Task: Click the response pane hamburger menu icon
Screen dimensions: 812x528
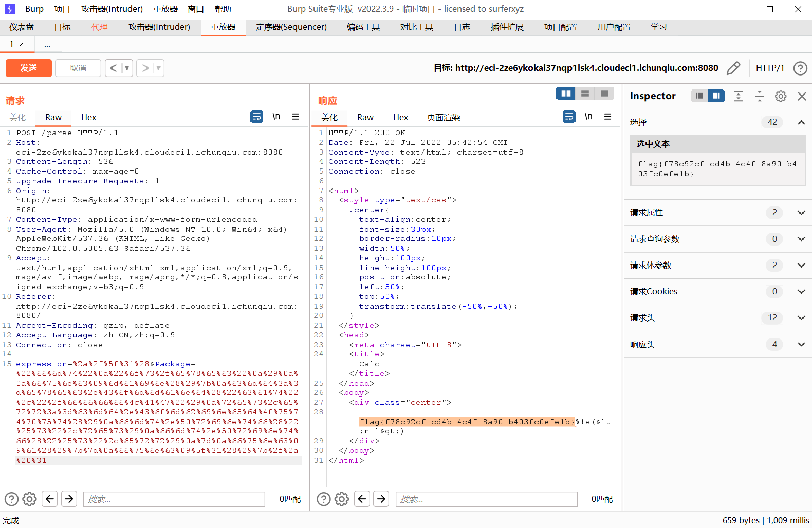Action: click(607, 117)
